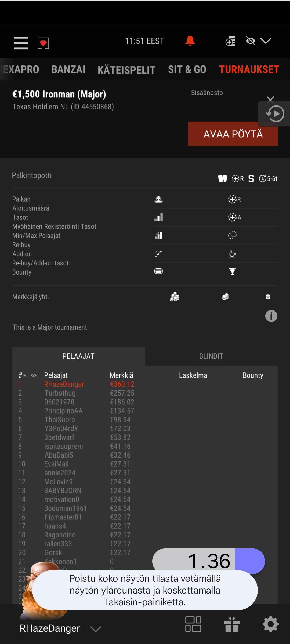Screen dimensions: 290x644
Task: Select player Turbothug in the list
Action: (60, 393)
